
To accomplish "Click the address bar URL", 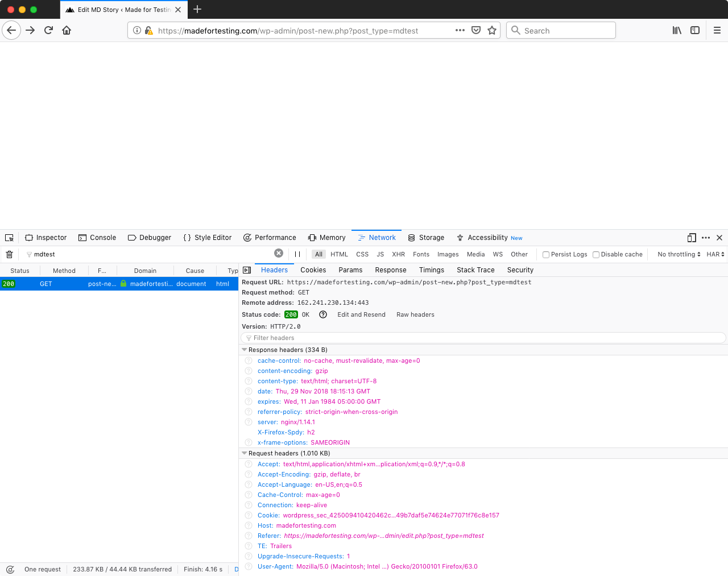I will pyautogui.click(x=288, y=31).
